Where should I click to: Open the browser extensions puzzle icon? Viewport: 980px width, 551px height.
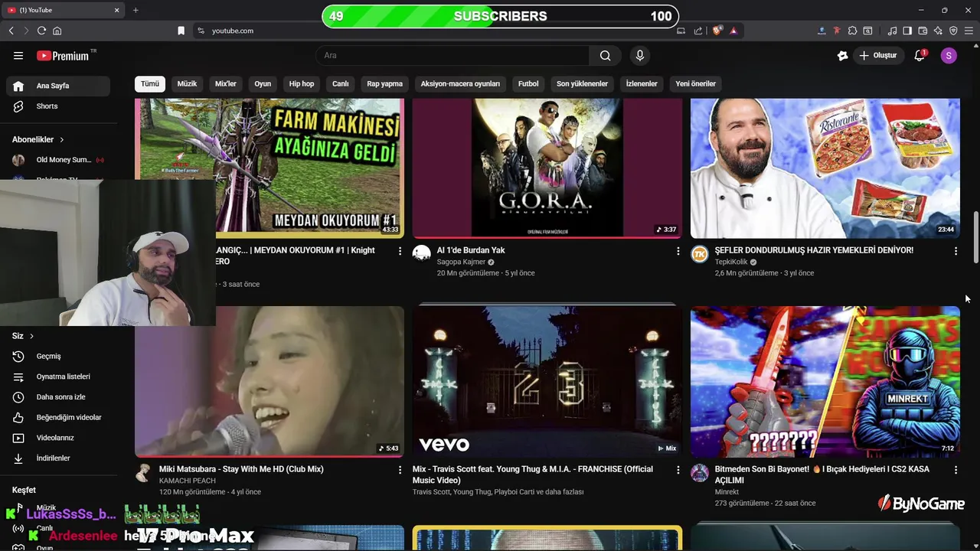pyautogui.click(x=852, y=31)
